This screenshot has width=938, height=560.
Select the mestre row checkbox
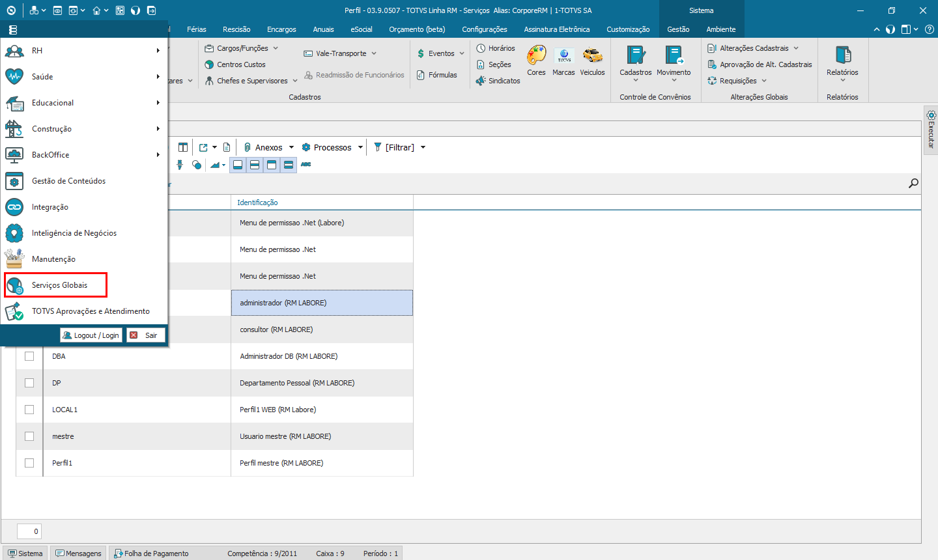(x=29, y=436)
